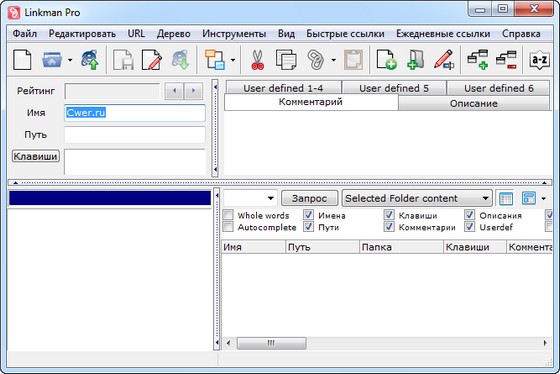Click the clipboard paste icon
This screenshot has height=374, width=560.
coord(353,60)
